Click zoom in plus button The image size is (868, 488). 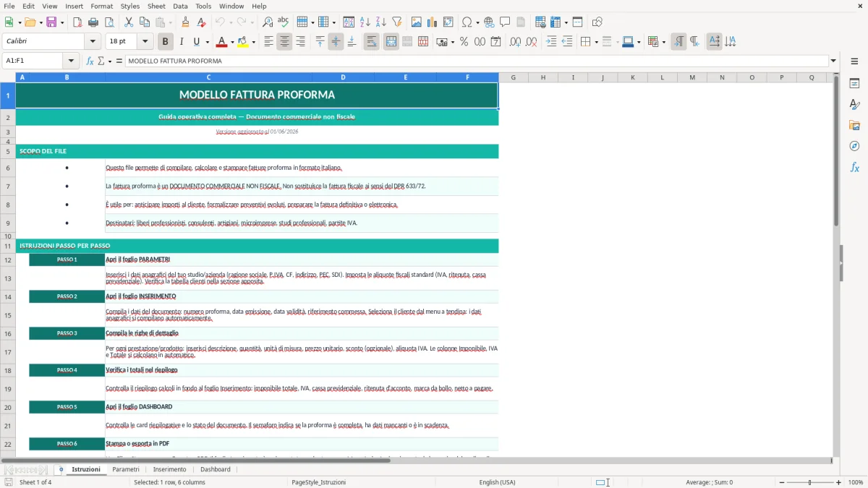838,482
